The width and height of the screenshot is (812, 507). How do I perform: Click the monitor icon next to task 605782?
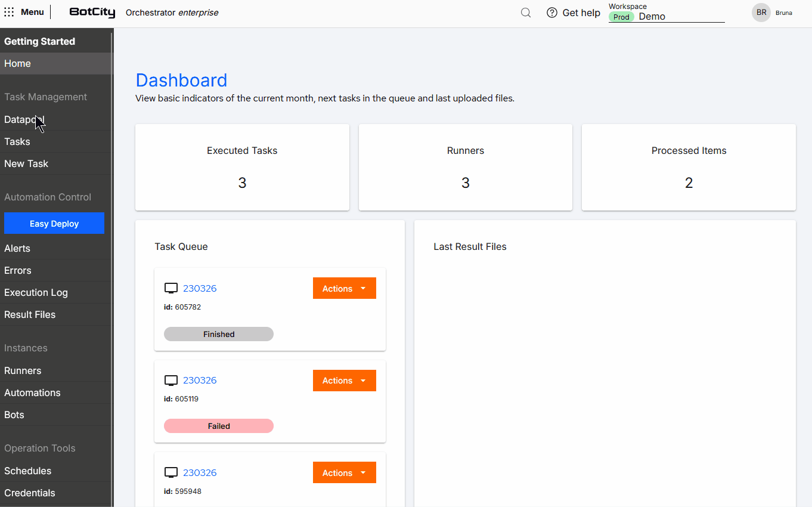171,287
